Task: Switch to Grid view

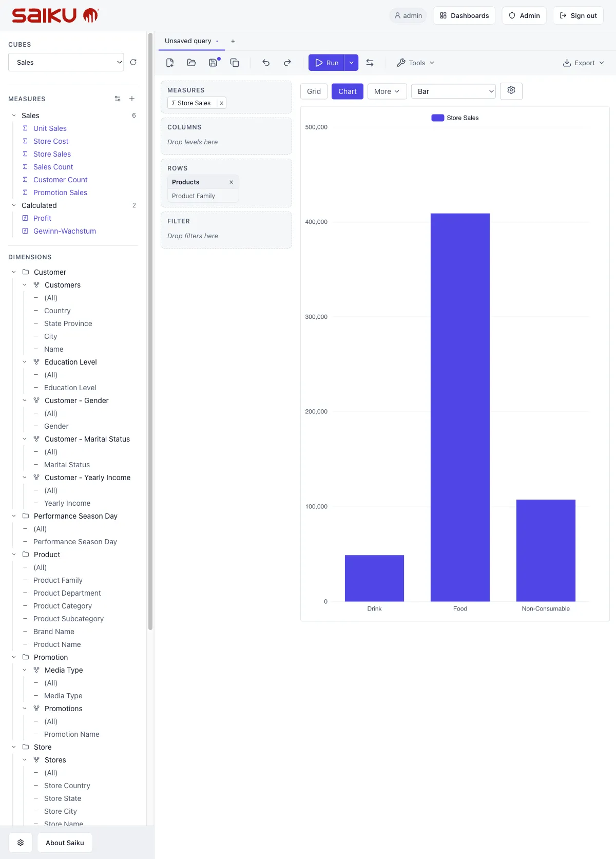Action: [314, 91]
